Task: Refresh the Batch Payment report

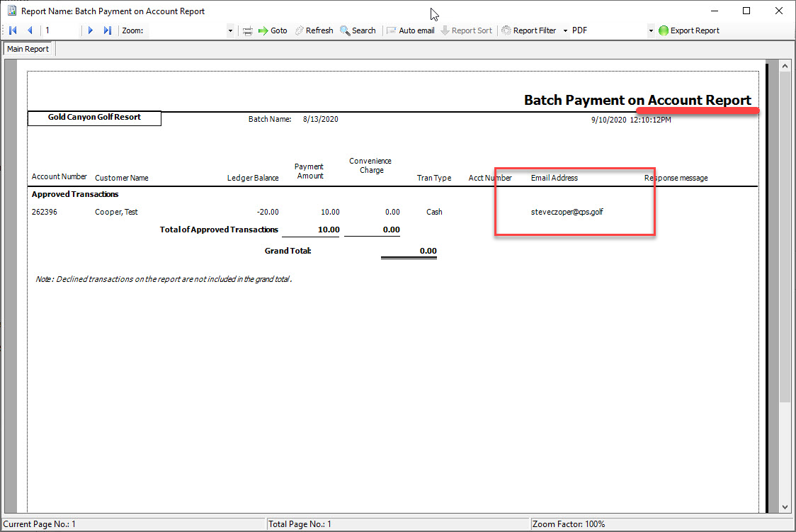Action: point(314,30)
